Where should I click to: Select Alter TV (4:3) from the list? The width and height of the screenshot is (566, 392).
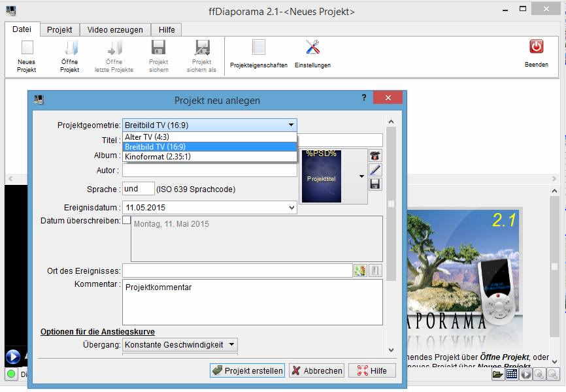(x=209, y=137)
